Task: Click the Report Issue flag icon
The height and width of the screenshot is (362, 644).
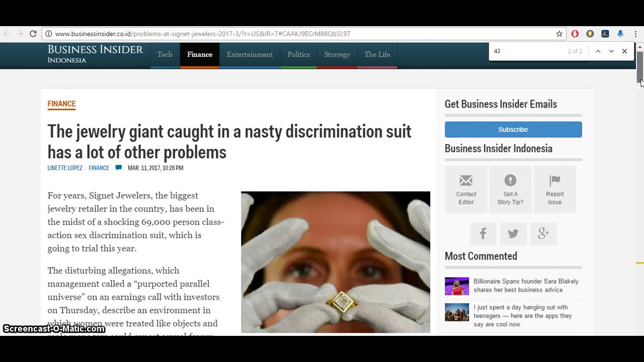Action: pyautogui.click(x=554, y=180)
